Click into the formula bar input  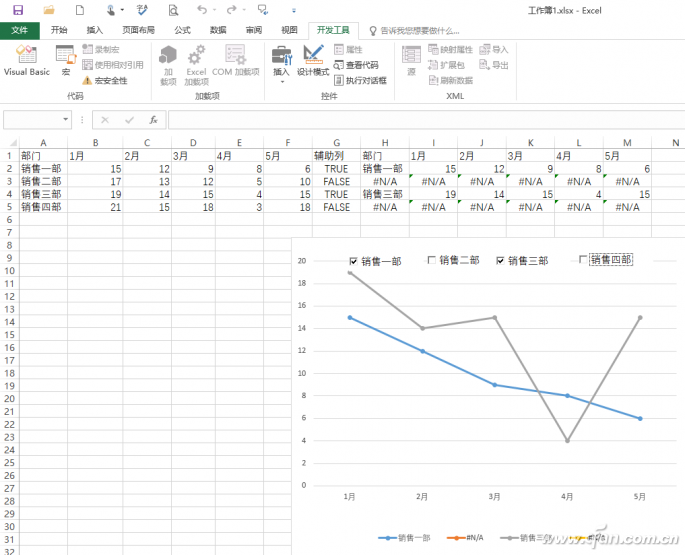point(426,120)
